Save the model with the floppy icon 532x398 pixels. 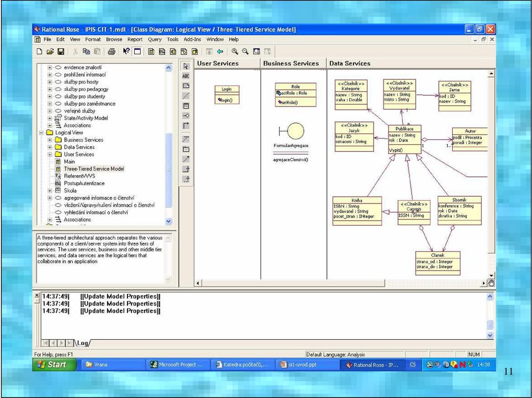[x=61, y=52]
